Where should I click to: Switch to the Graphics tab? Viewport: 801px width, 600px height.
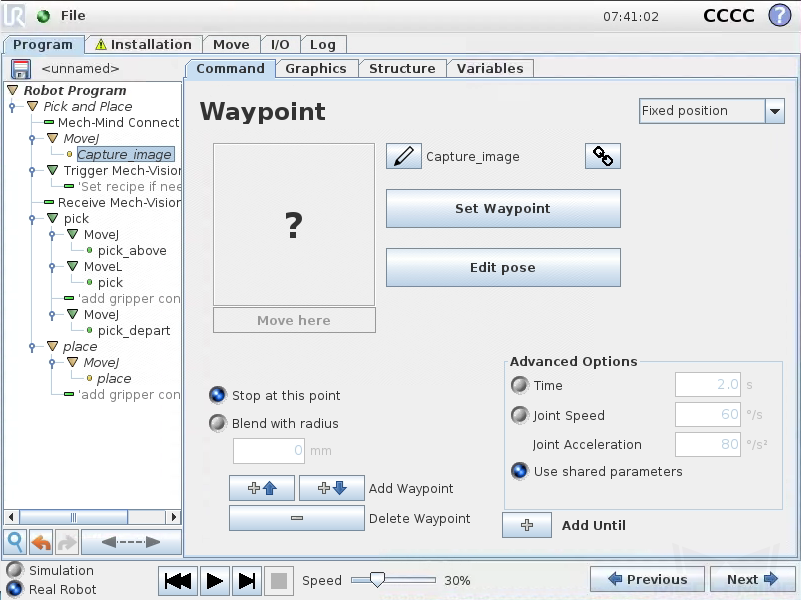click(316, 68)
